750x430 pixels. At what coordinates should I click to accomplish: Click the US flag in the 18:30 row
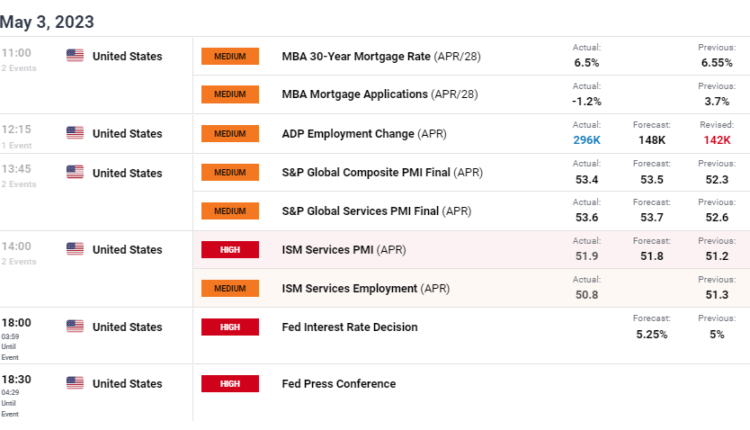tap(75, 383)
